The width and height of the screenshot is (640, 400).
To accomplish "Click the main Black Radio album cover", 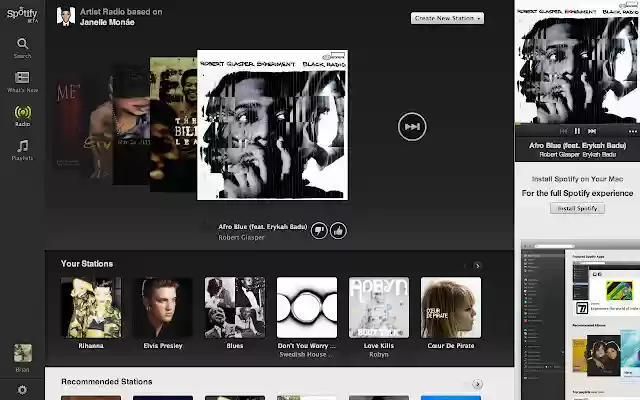I will click(273, 125).
